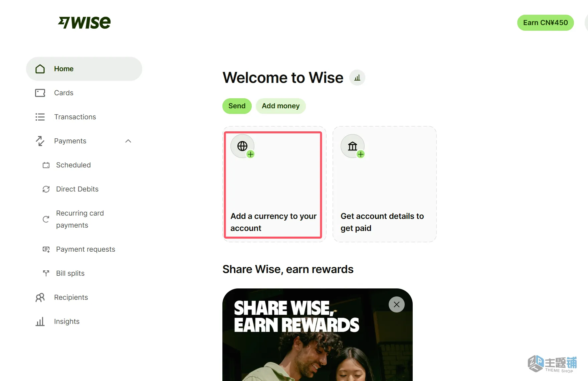Open the Transactions list icon
The width and height of the screenshot is (588, 381).
(40, 117)
